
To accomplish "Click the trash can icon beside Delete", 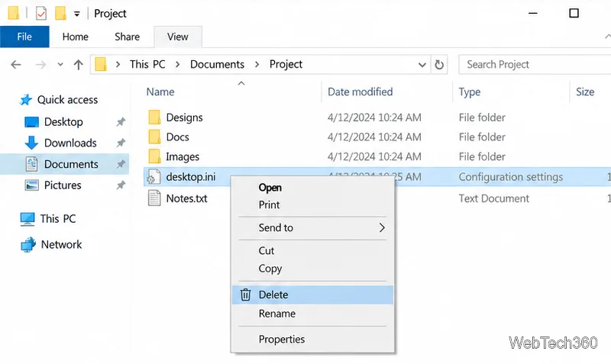I will click(245, 295).
